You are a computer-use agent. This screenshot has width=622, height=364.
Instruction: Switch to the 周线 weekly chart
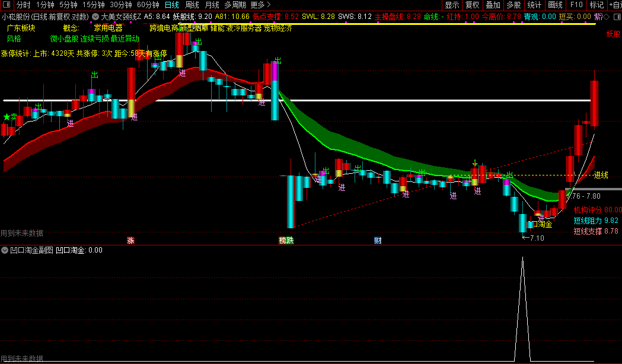[x=192, y=5]
